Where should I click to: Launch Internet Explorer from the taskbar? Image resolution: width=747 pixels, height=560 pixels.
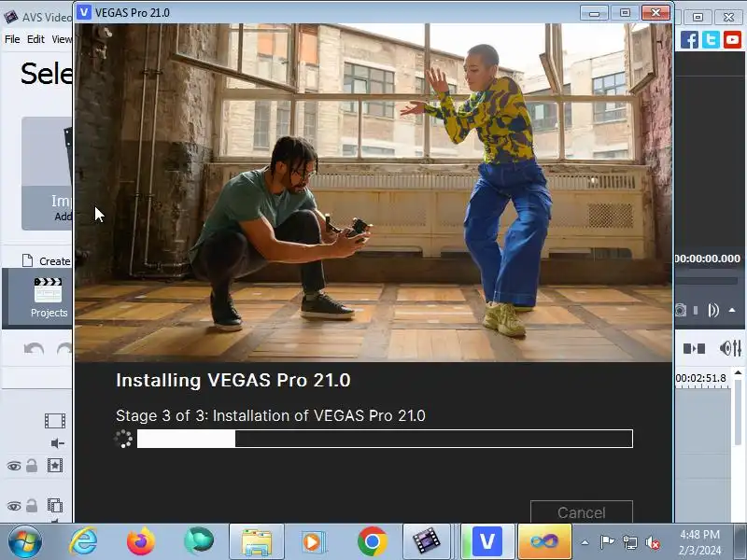click(83, 541)
